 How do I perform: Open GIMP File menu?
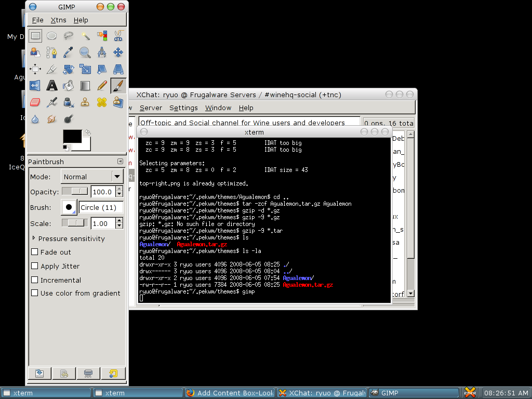(37, 20)
